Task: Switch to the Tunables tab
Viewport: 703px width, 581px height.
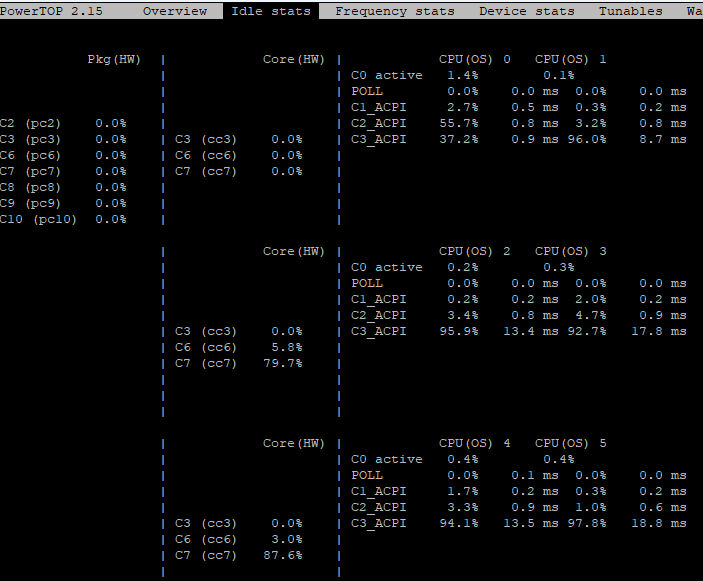Action: 630,11
